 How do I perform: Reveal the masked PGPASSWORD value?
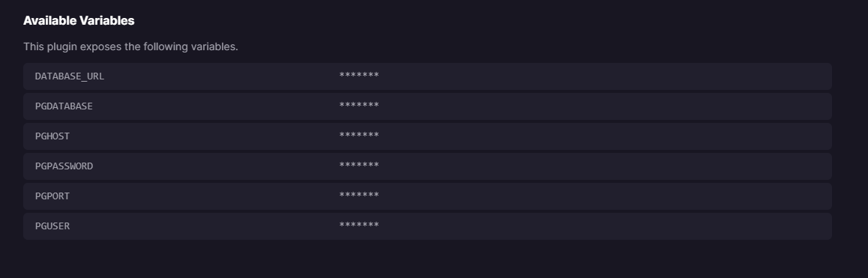tap(359, 165)
